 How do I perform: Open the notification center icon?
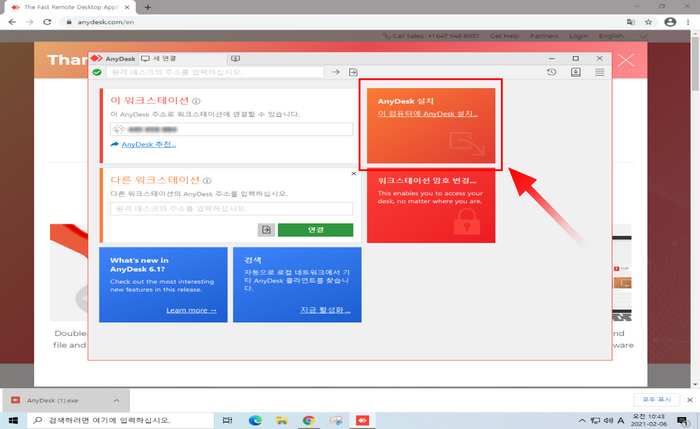(x=683, y=421)
